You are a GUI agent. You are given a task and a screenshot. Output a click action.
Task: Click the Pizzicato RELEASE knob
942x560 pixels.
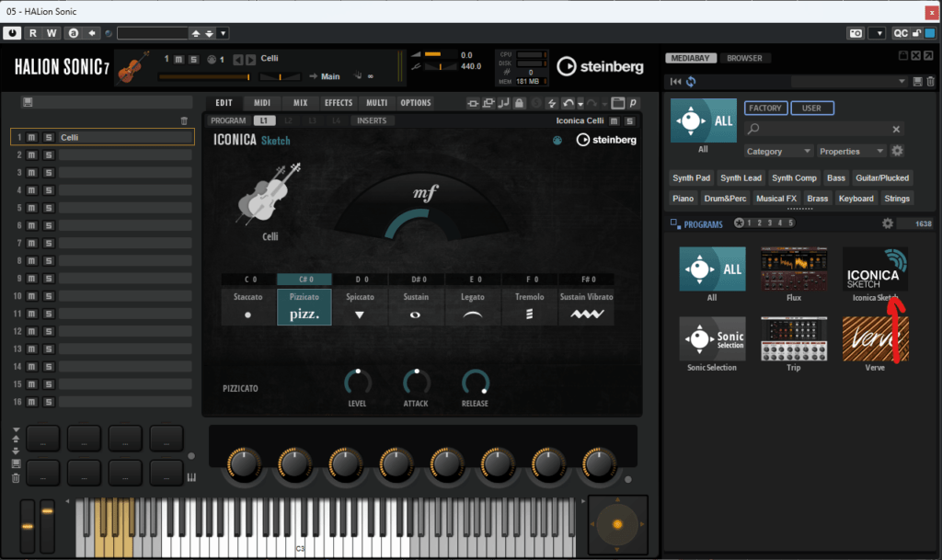(475, 383)
